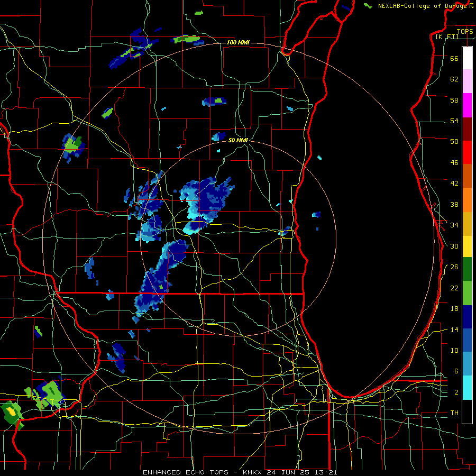Click the 50 NMI range ring label
Screen dimensions: 476x476
238,140
